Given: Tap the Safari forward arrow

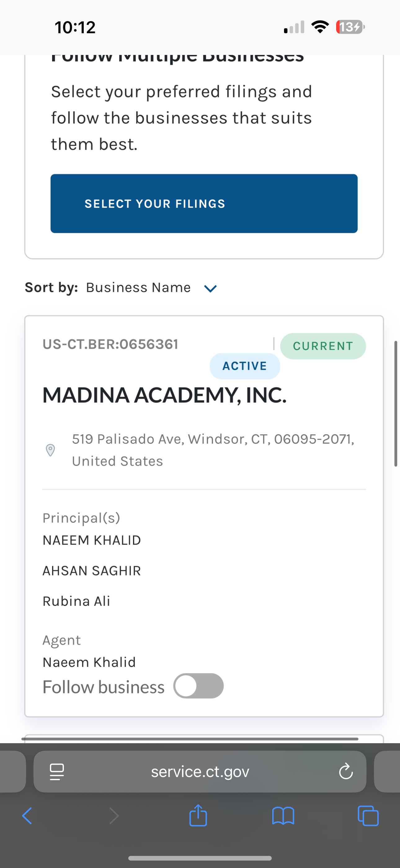Looking at the screenshot, I should tap(114, 816).
